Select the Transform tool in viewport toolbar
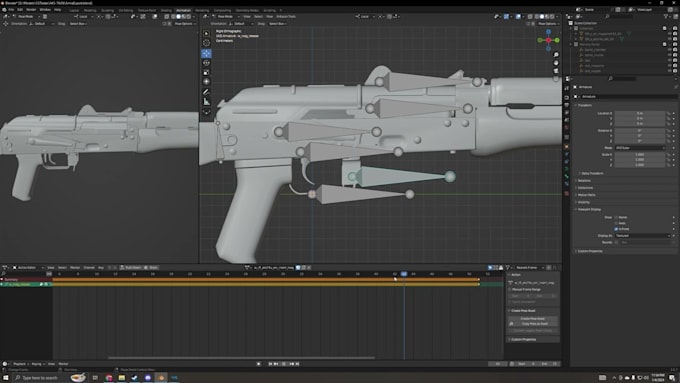 coord(206,82)
